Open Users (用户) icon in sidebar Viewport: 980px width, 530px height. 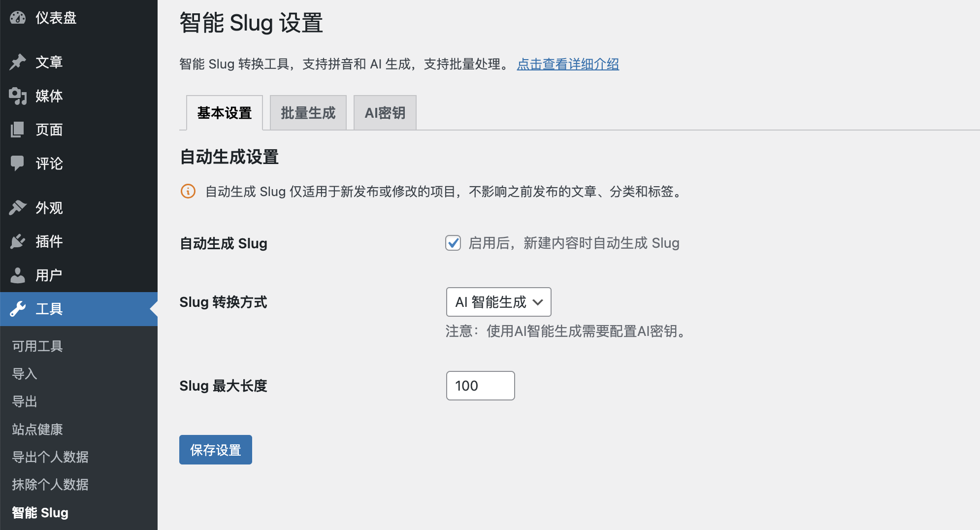(x=17, y=275)
